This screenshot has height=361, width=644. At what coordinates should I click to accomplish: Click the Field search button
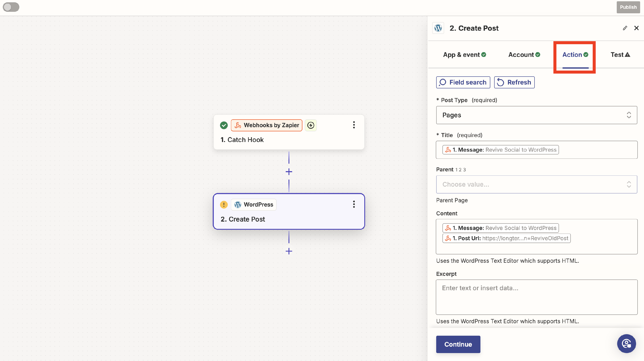(x=463, y=82)
